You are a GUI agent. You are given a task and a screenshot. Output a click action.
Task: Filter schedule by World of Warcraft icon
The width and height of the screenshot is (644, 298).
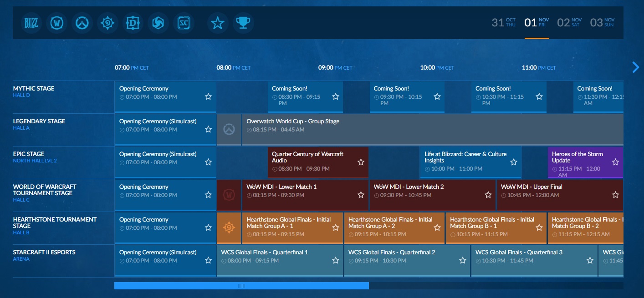coord(57,23)
